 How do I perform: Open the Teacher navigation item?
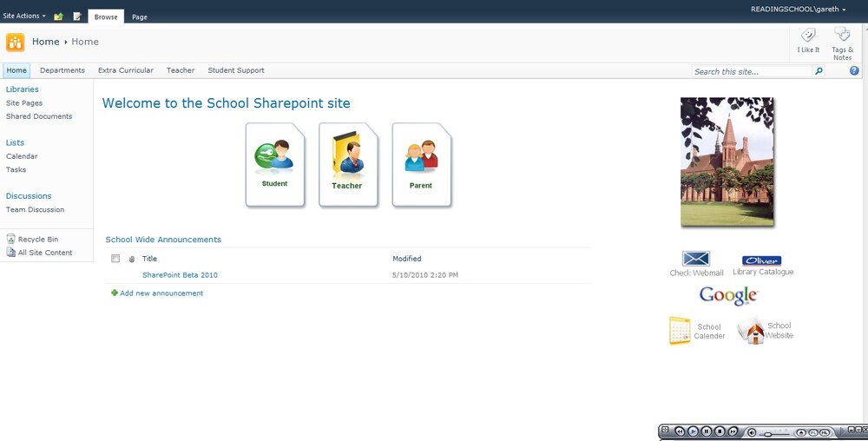pyautogui.click(x=181, y=70)
